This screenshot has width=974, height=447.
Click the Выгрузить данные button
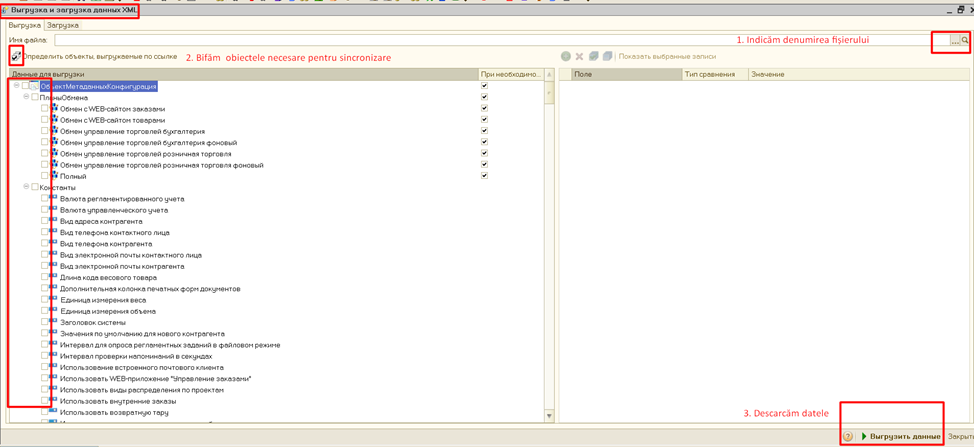pyautogui.click(x=900, y=436)
